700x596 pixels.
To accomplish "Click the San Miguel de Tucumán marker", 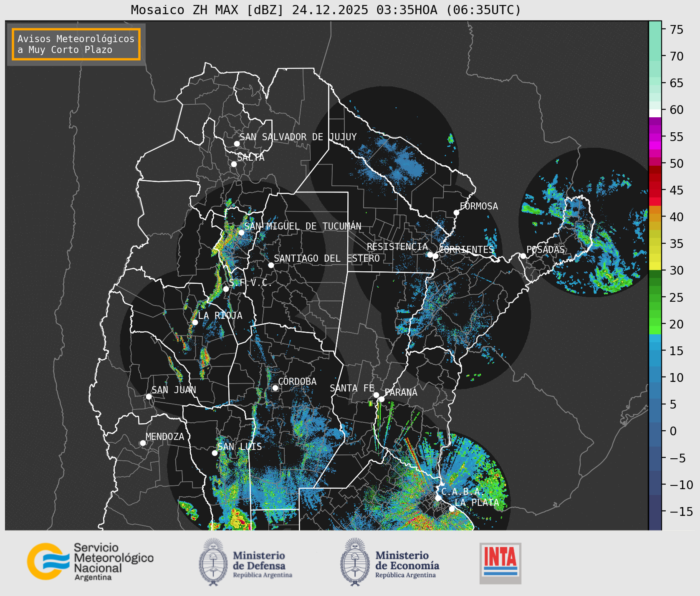I will tap(241, 232).
